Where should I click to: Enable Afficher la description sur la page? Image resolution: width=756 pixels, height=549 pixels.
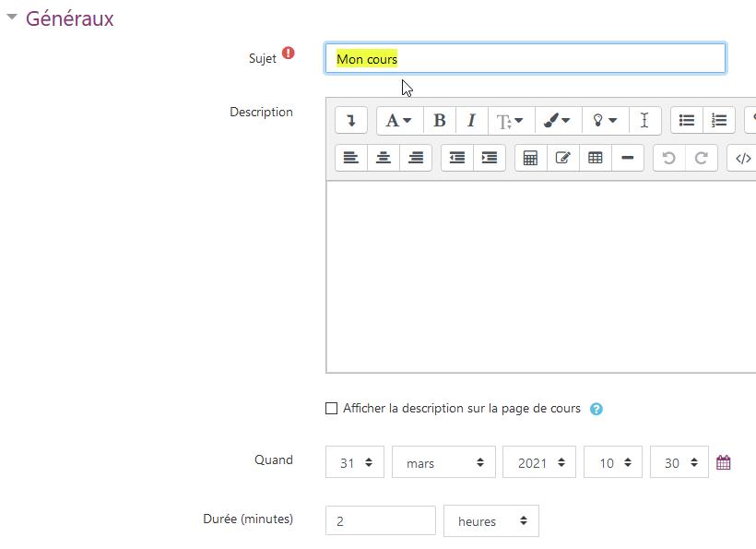(x=332, y=409)
